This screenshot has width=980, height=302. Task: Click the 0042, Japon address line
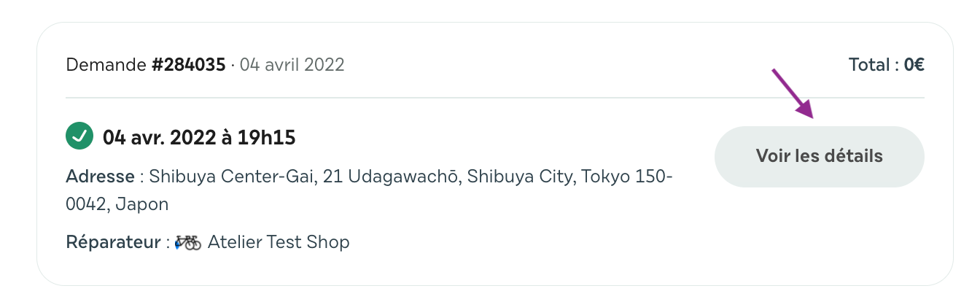coord(117,204)
